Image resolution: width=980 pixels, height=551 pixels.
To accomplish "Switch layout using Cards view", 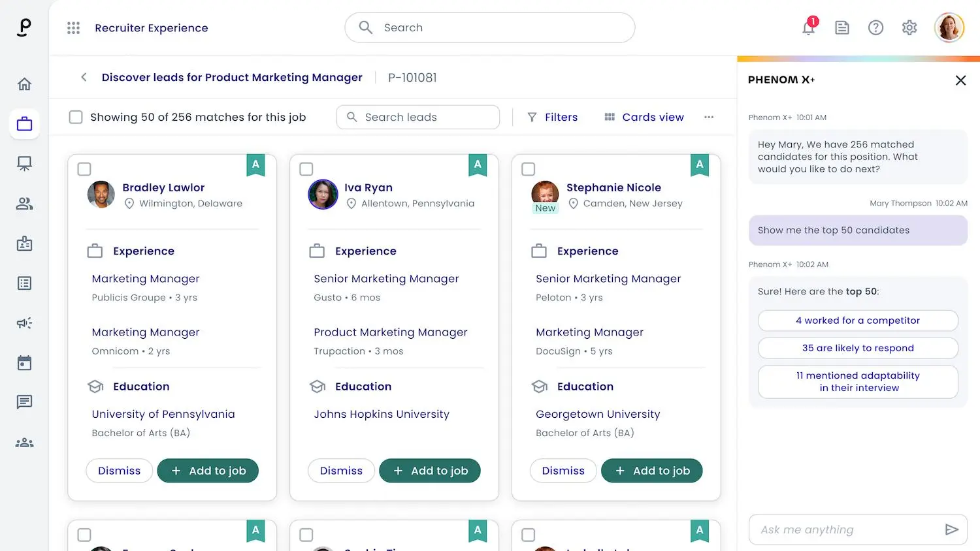I will 644,117.
